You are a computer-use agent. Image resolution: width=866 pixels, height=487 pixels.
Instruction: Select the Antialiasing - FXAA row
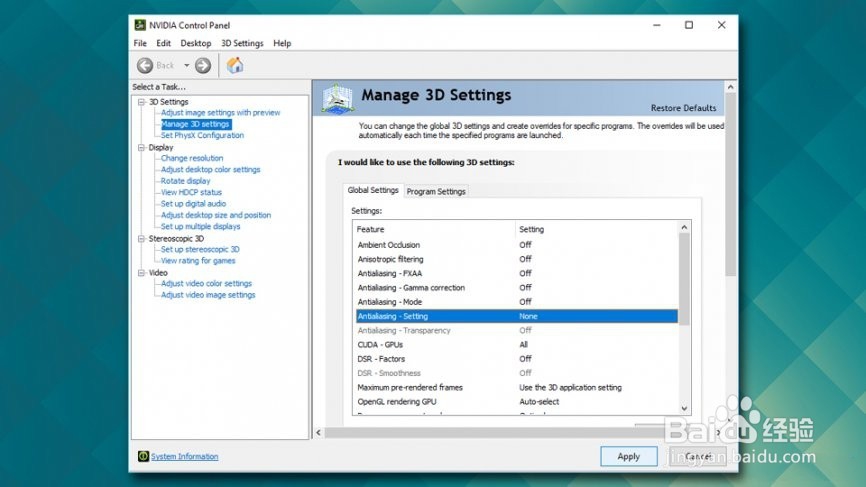(x=517, y=273)
